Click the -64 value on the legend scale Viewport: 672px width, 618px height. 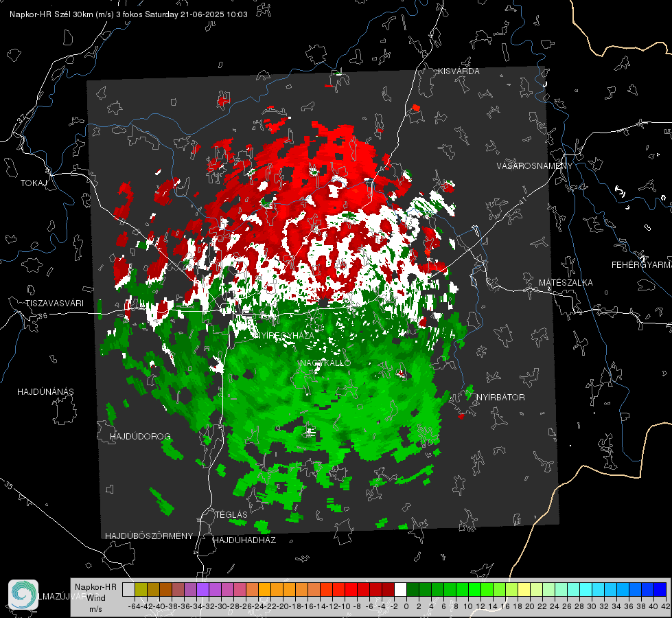(134, 606)
